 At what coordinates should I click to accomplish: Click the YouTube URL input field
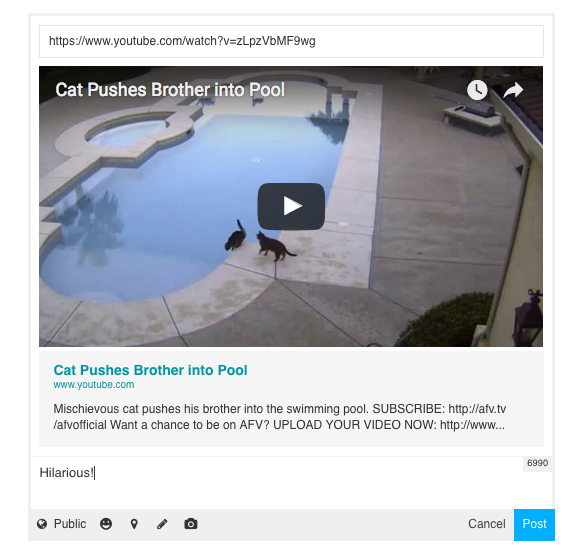click(291, 41)
